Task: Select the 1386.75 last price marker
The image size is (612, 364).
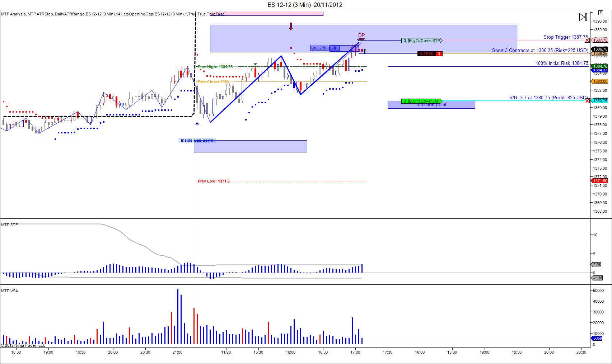Action: pos(600,49)
